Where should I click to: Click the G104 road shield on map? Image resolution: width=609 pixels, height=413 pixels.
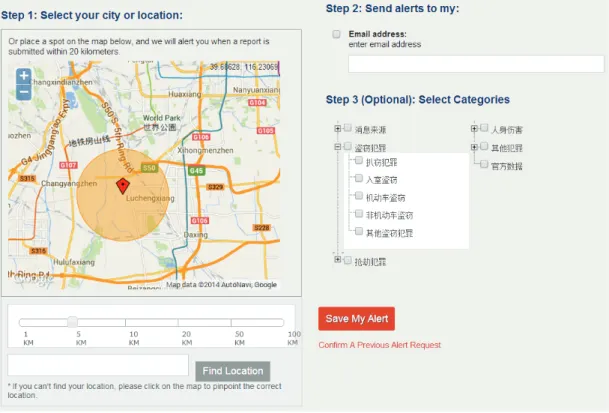257,103
